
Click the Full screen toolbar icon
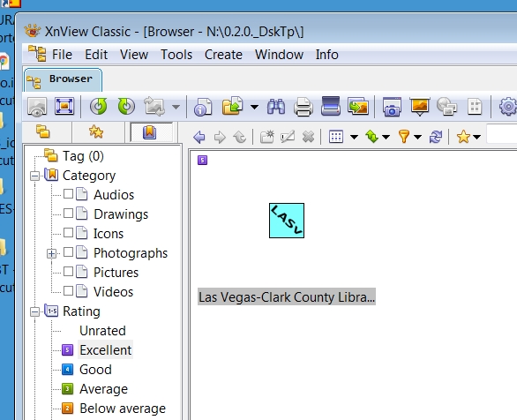click(64, 107)
